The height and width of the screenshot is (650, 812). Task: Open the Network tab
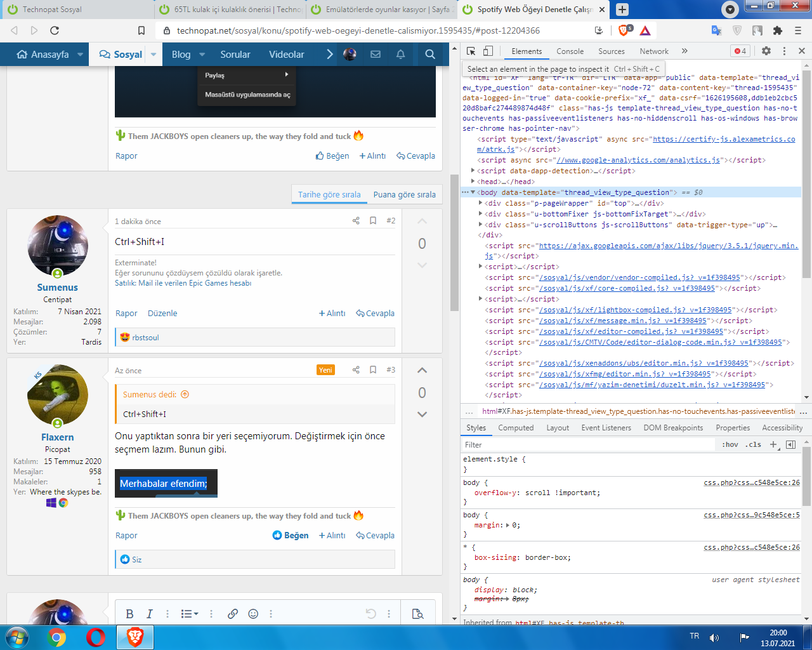654,51
